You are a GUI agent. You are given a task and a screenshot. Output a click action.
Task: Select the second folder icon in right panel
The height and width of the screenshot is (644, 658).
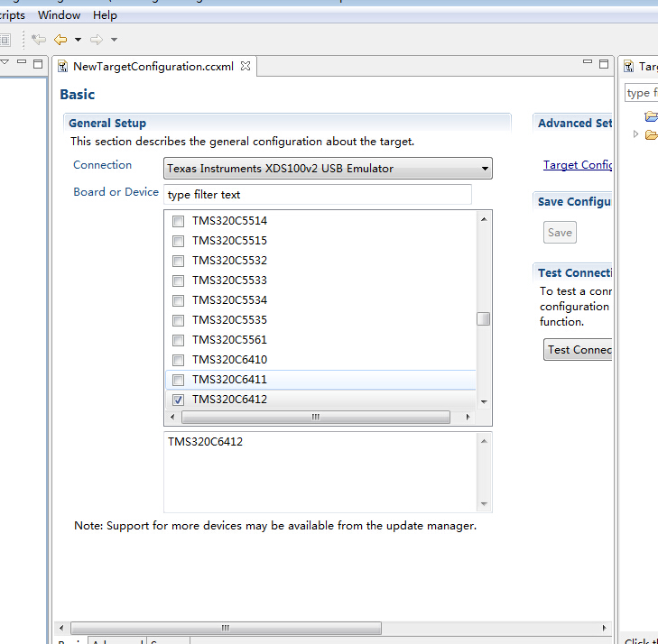pyautogui.click(x=651, y=134)
